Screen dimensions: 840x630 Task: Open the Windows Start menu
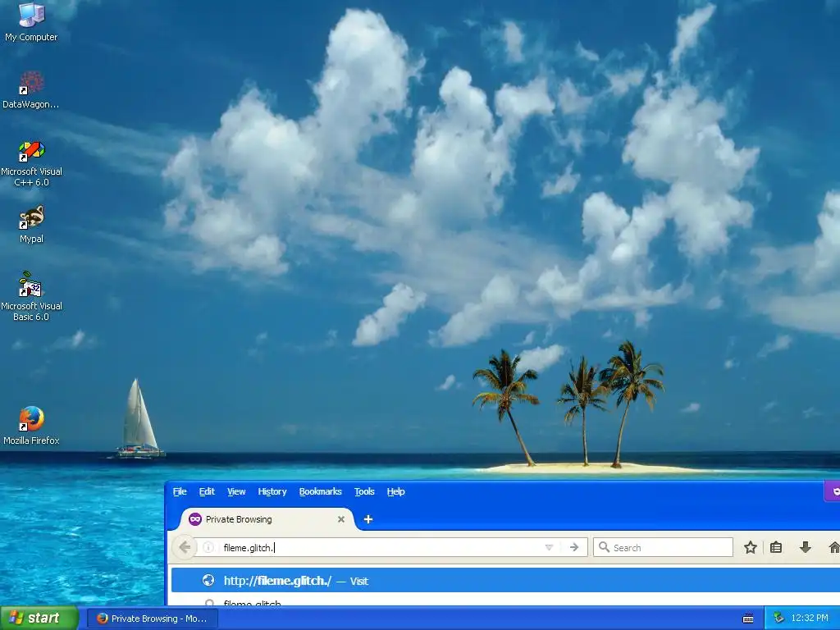[x=39, y=619]
